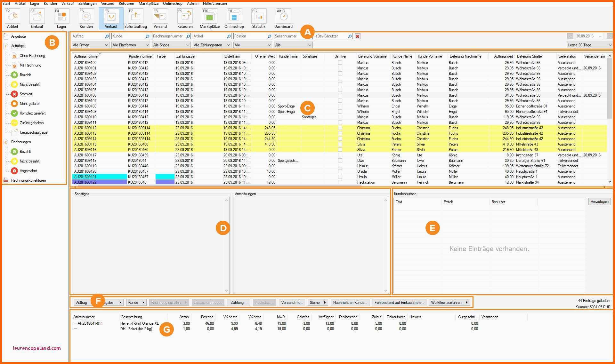Click cyan Farbe cell of AU201609121
Viewport: 615px width, 364px height.
tap(165, 177)
